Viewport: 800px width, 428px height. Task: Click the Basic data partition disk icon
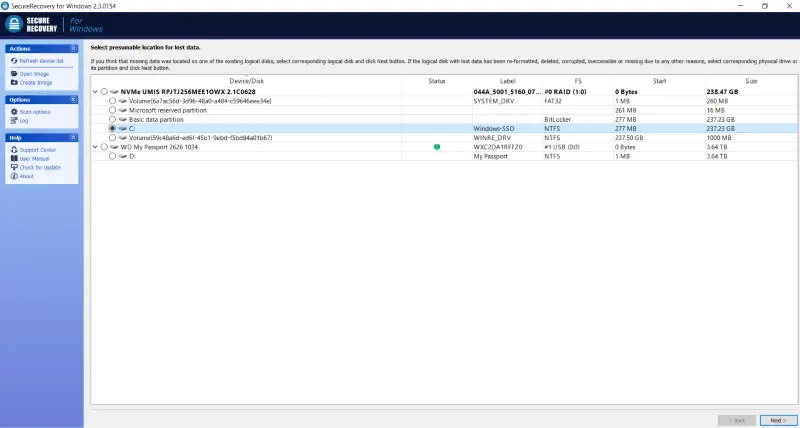coord(122,119)
